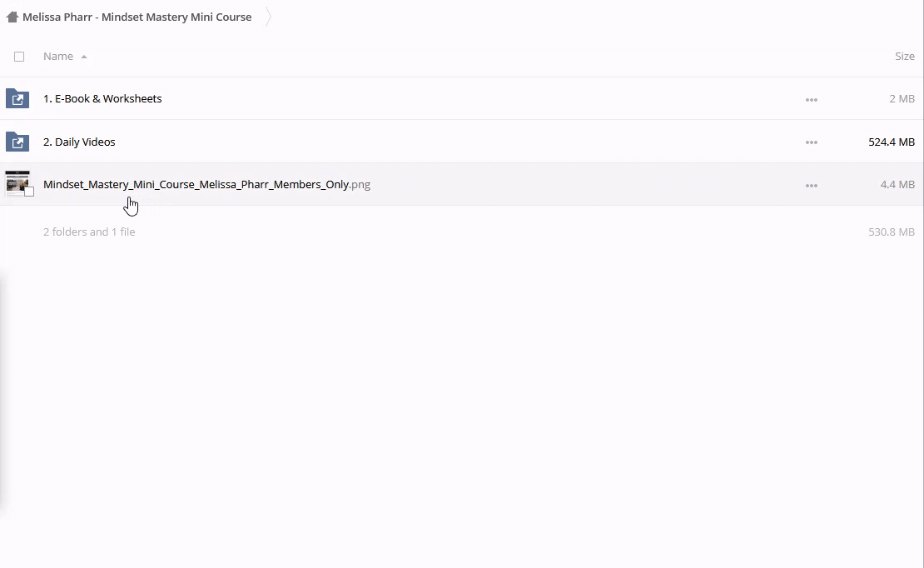Click the 524.4 MB size of Daily Videos
The image size is (924, 568).
tap(891, 142)
